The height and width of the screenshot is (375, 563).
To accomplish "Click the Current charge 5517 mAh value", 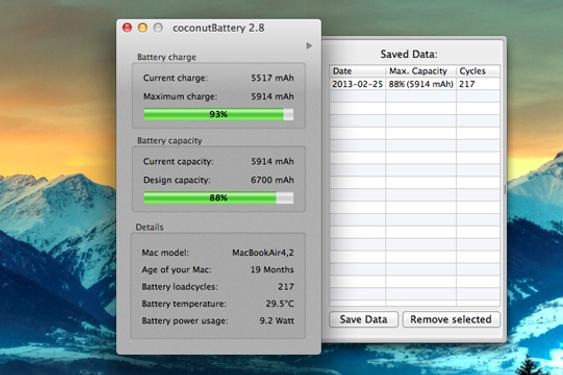I will tap(272, 78).
